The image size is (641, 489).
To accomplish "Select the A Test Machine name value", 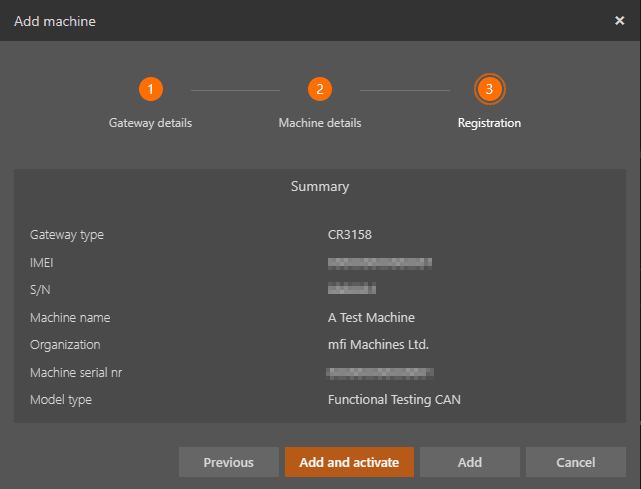I will point(371,317).
